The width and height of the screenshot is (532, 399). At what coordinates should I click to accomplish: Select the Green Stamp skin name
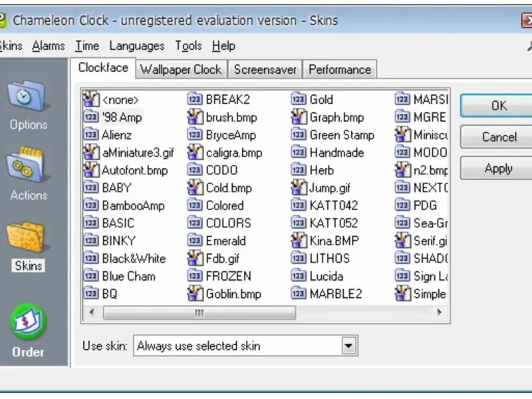coord(342,135)
